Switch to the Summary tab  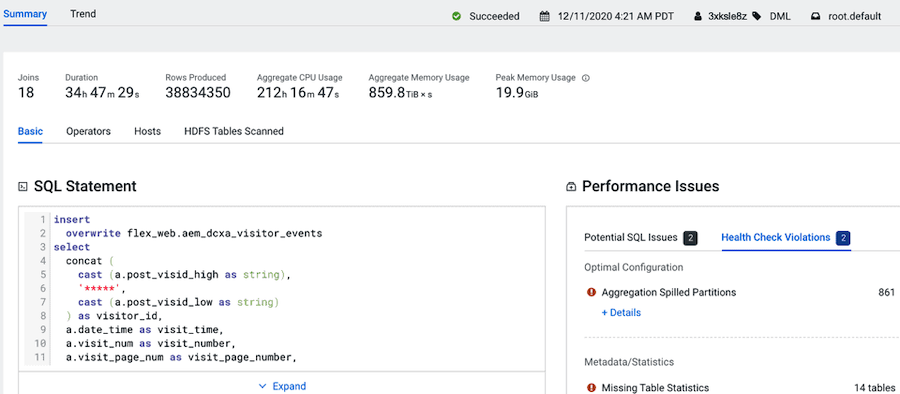25,14
